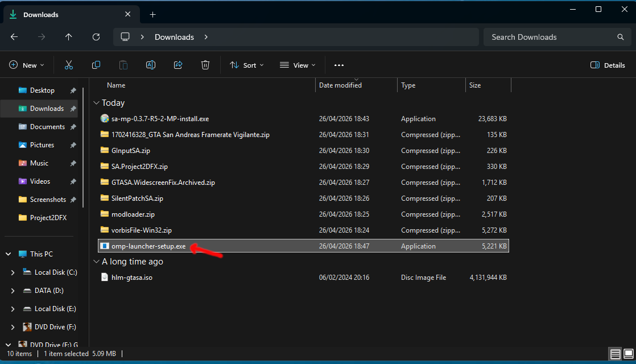This screenshot has height=364, width=636.
Task: Go up one folder level
Action: (x=68, y=37)
